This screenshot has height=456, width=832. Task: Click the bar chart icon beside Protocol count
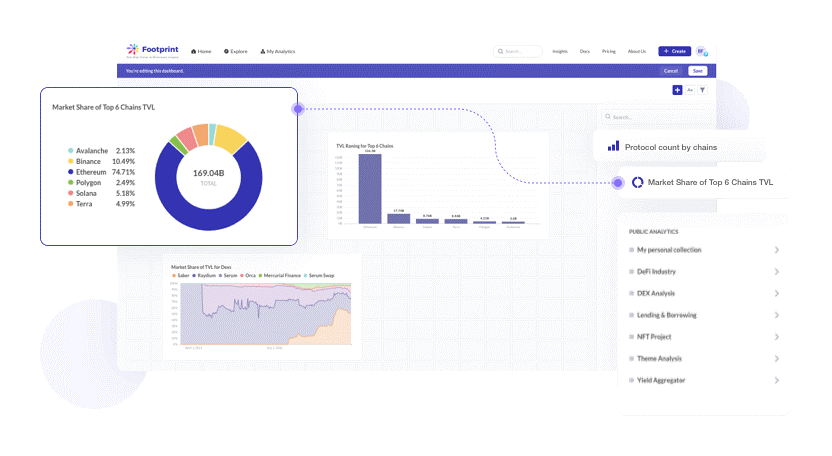(x=613, y=146)
